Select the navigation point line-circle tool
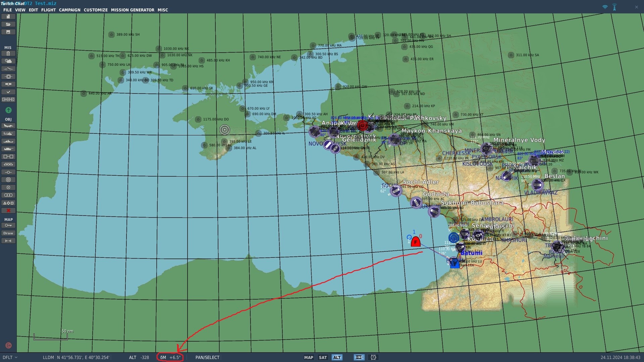This screenshot has height=362, width=644. [8, 172]
